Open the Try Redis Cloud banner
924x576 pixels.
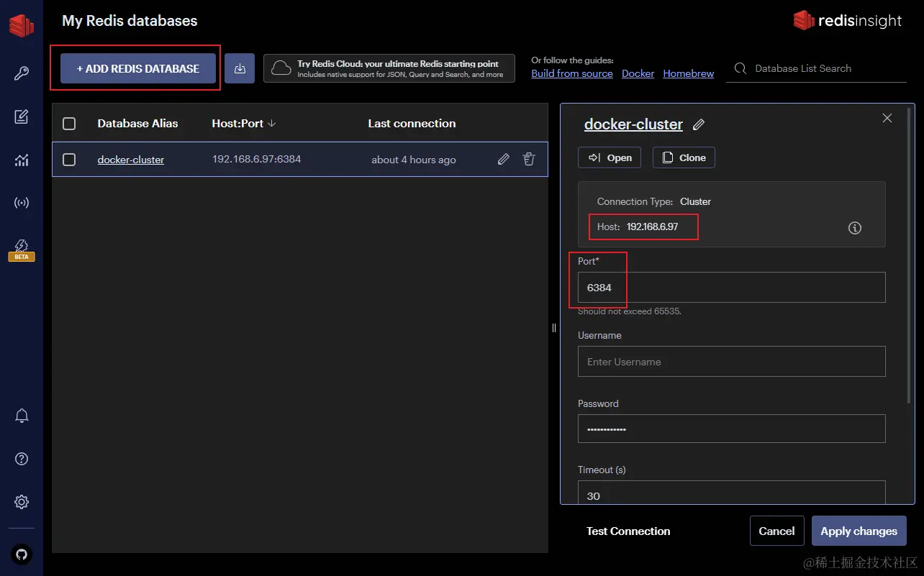coord(389,68)
